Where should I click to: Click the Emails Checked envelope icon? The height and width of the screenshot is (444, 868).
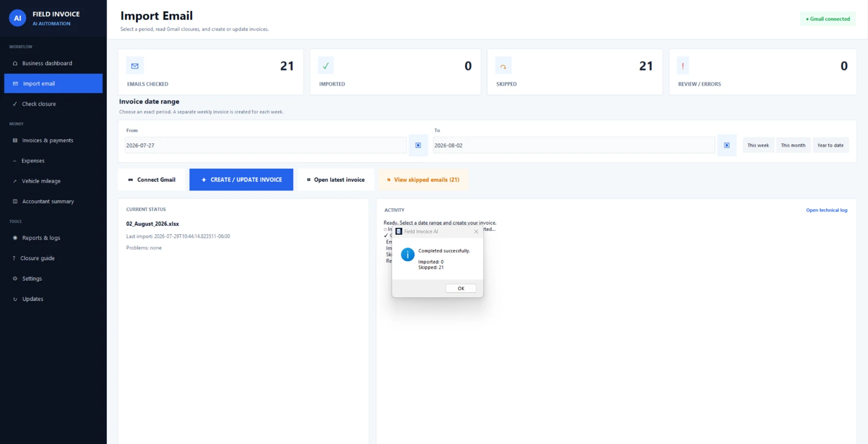(135, 66)
